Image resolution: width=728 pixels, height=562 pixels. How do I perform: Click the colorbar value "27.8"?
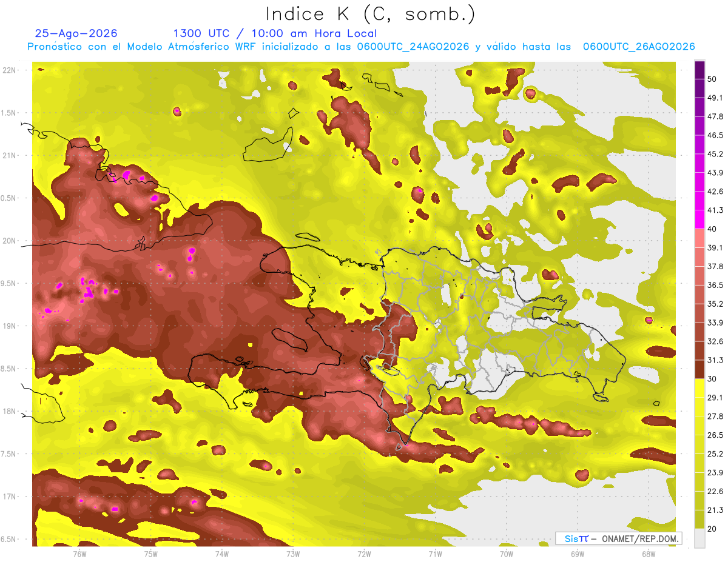tap(715, 416)
